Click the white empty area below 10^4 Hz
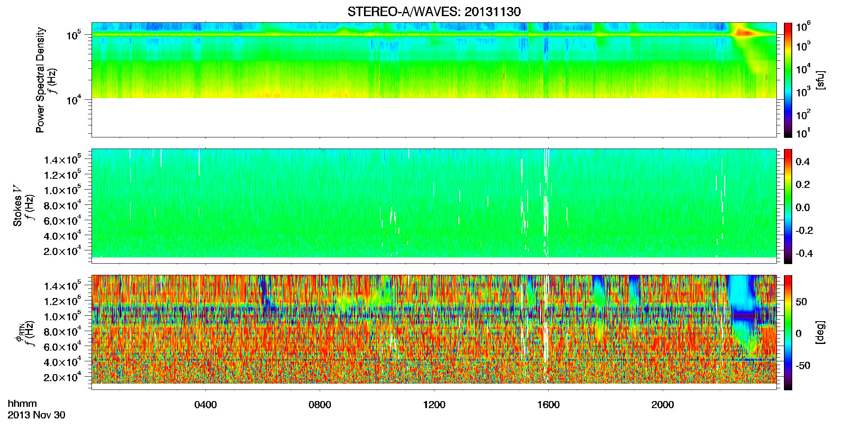Image resolution: width=868 pixels, height=447 pixels. [x=434, y=117]
